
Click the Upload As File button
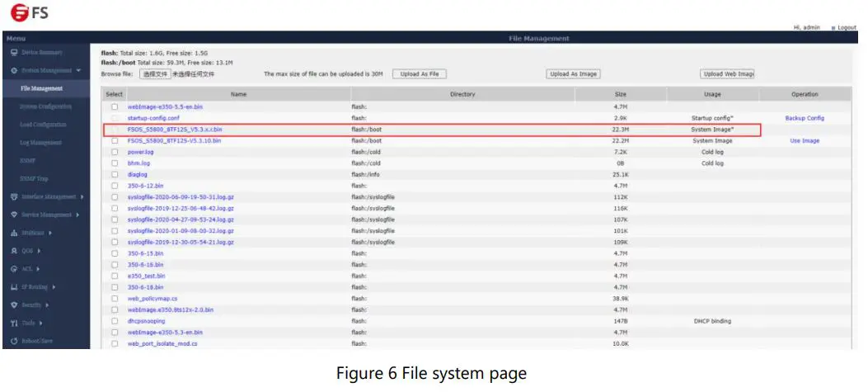click(419, 74)
